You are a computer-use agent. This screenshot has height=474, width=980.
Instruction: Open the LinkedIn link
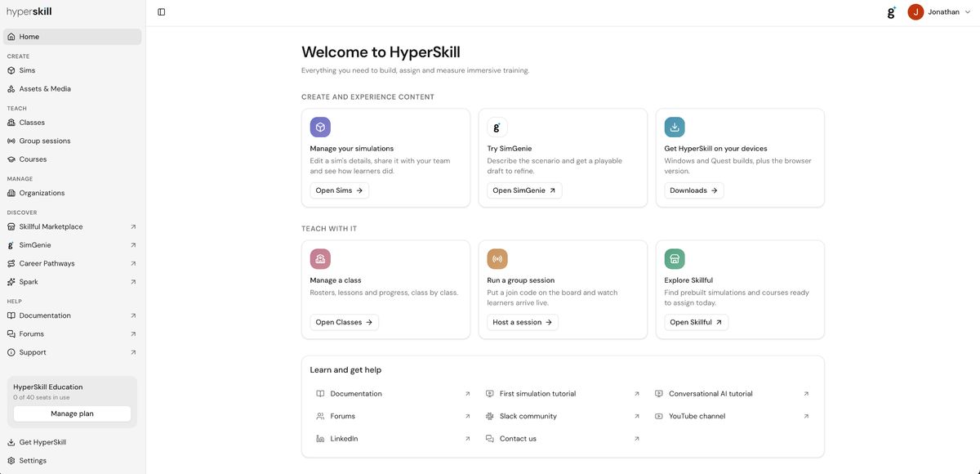[394, 439]
